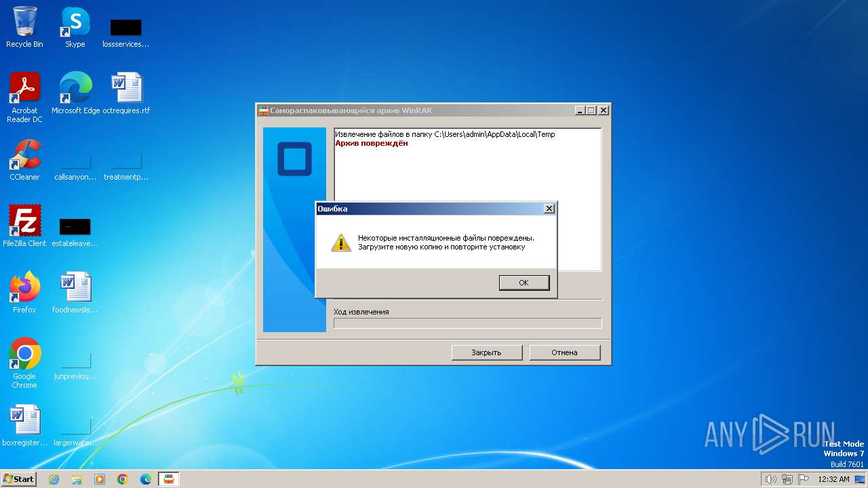The width and height of the screenshot is (868, 488).
Task: Open the Firefox desktop shortcut
Action: pyautogui.click(x=24, y=292)
